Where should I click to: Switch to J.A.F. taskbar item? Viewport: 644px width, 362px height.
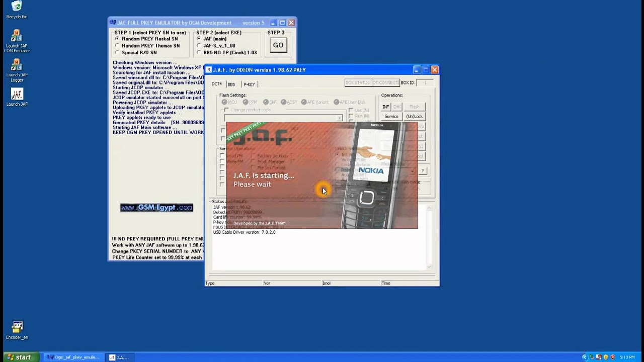[120, 357]
